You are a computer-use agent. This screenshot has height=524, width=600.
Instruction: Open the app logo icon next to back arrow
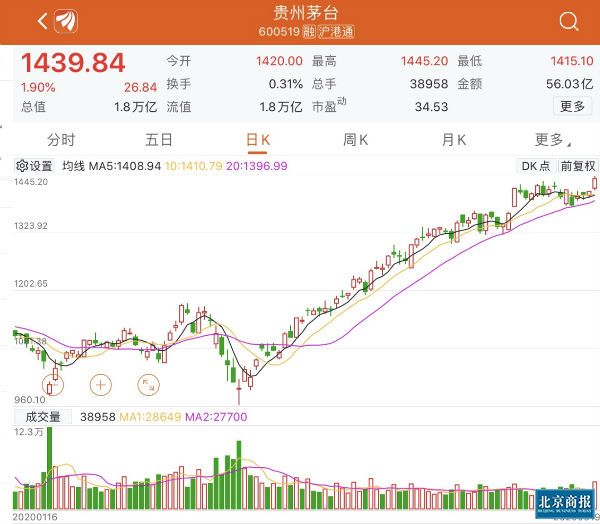pos(66,21)
